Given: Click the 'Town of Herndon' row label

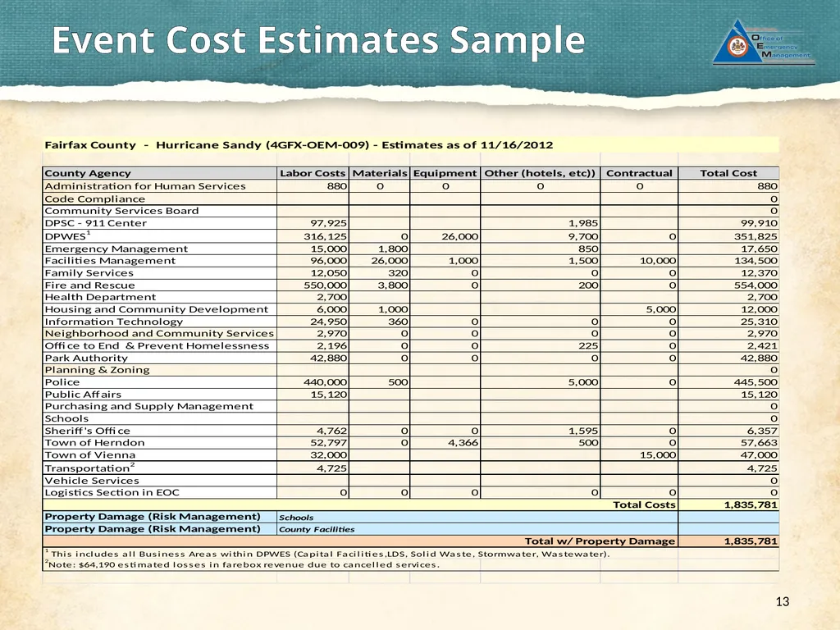Looking at the screenshot, I should coord(94,442).
